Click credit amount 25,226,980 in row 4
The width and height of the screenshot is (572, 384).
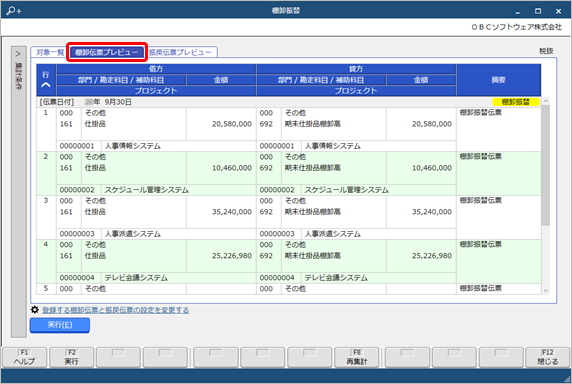click(432, 256)
